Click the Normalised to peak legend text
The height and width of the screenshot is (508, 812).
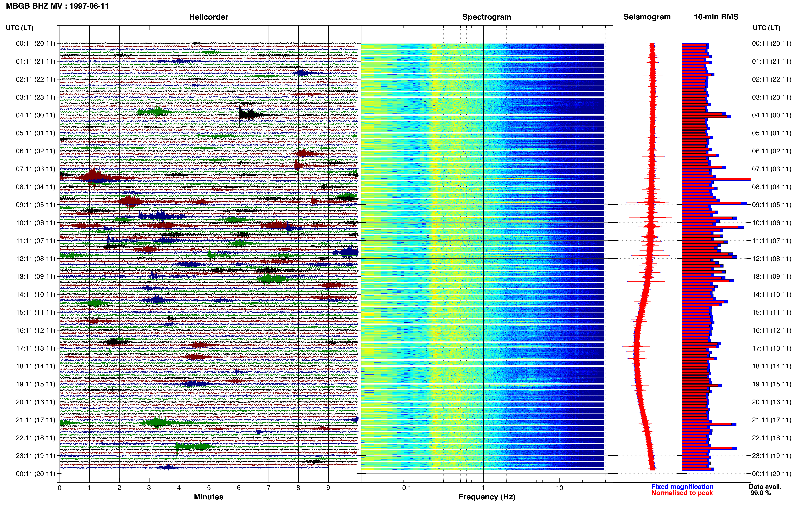(682, 493)
